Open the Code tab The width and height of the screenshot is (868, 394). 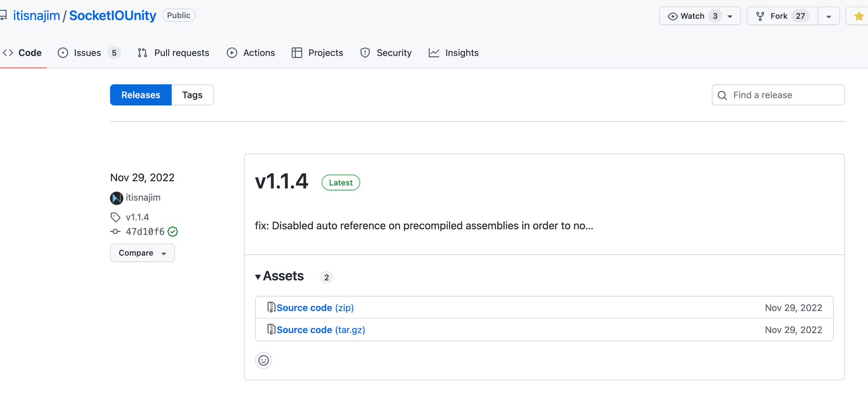[x=23, y=53]
